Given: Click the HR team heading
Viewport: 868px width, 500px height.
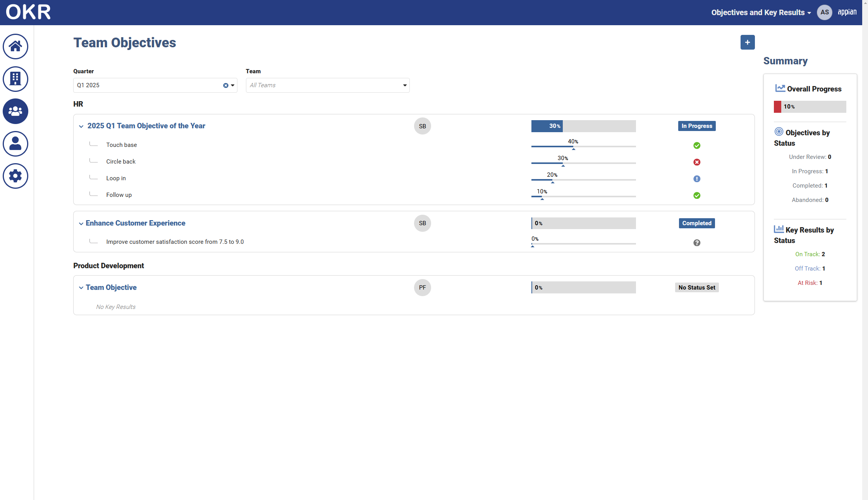Looking at the screenshot, I should pyautogui.click(x=78, y=104).
